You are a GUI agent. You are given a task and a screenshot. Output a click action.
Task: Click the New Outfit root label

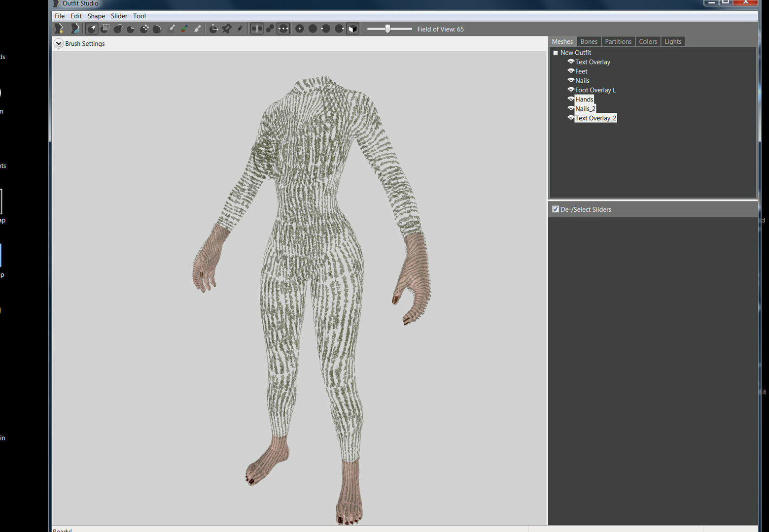click(x=576, y=53)
